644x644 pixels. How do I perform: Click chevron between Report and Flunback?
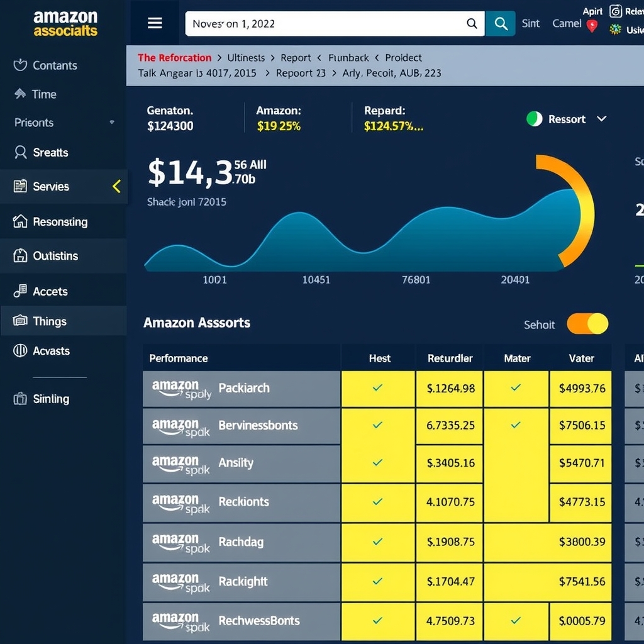point(319,58)
